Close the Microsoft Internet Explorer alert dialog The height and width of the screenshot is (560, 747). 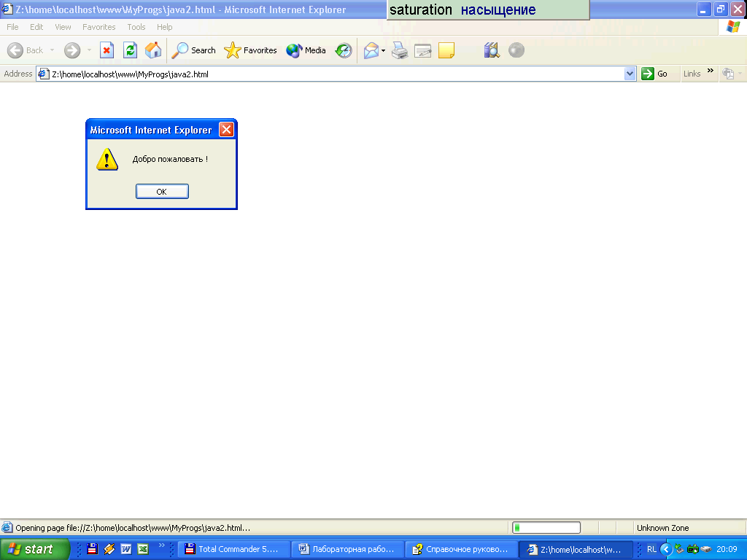226,130
